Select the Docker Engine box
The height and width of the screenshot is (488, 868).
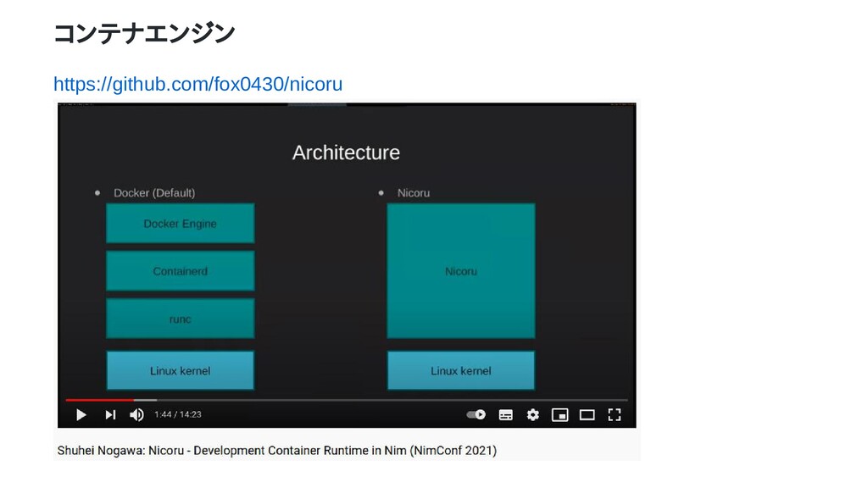point(181,224)
